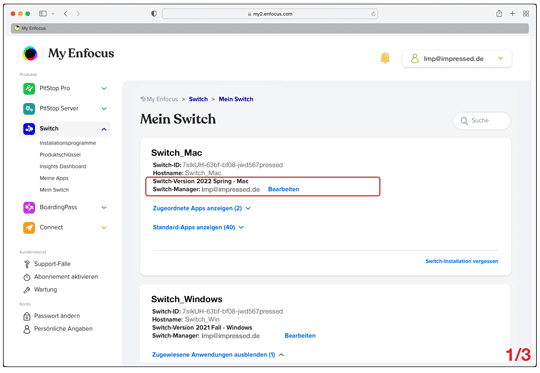Screen dimensions: 540x373
Task: Open the Safari share button
Action: 499,13
